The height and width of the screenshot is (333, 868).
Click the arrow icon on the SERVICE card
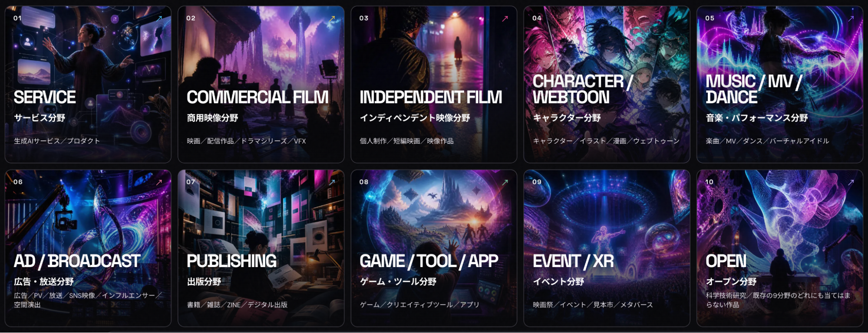[159, 18]
